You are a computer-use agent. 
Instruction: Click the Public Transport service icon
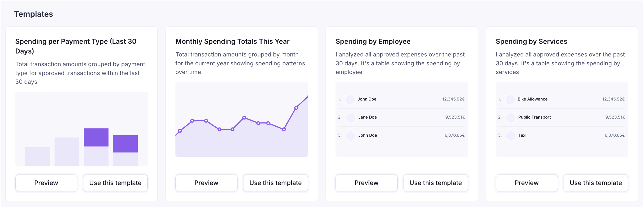point(511,118)
